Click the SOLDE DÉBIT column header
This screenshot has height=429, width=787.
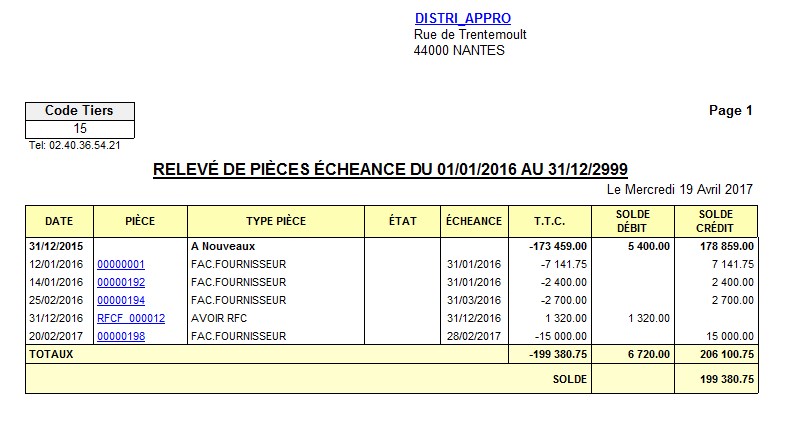[633, 221]
